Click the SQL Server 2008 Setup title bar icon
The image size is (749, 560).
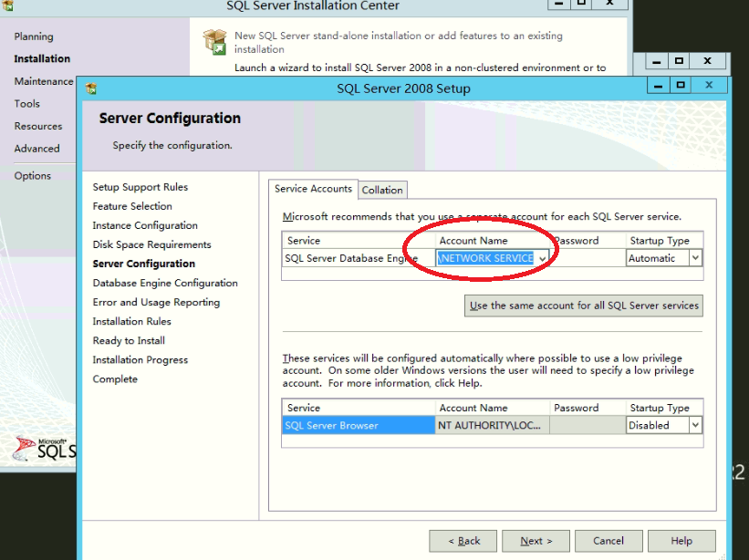pyautogui.click(x=90, y=88)
